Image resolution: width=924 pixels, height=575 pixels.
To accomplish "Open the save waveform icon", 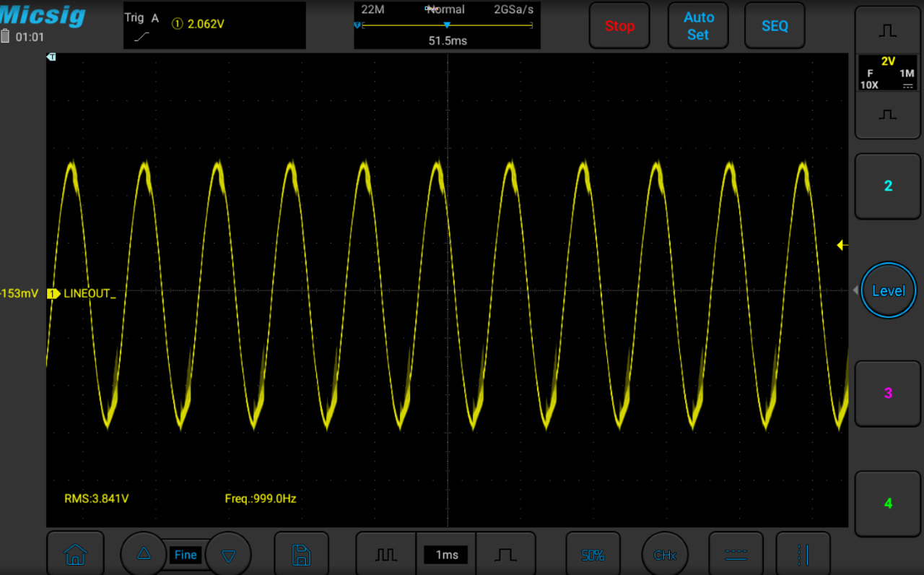I will 301,555.
